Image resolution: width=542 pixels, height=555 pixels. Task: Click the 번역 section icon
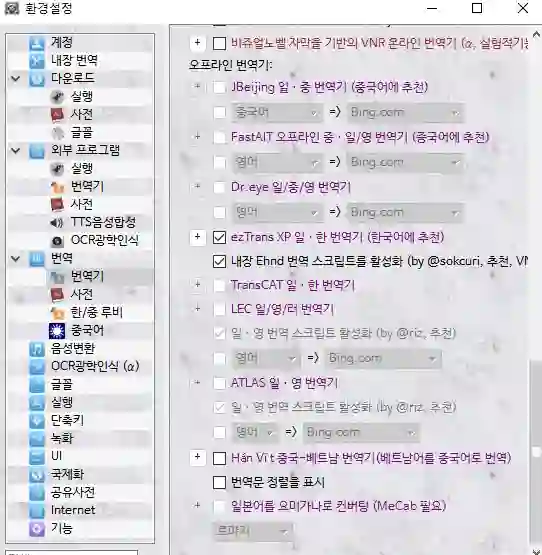[x=36, y=258]
